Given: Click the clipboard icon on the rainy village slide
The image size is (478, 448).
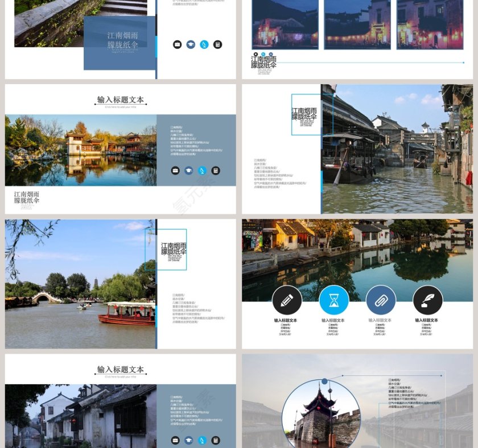Looking at the screenshot, I should click(x=216, y=439).
